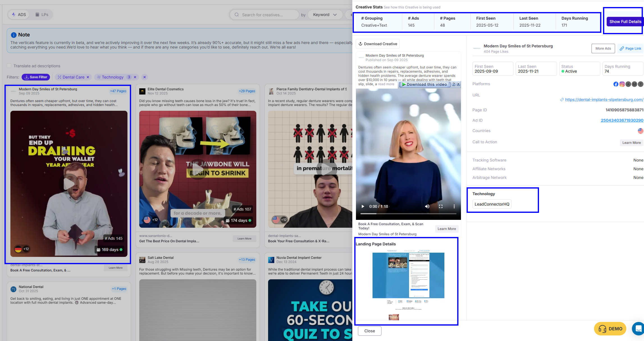This screenshot has width=644, height=341.
Task: Play the video in detail panel
Action: (363, 206)
